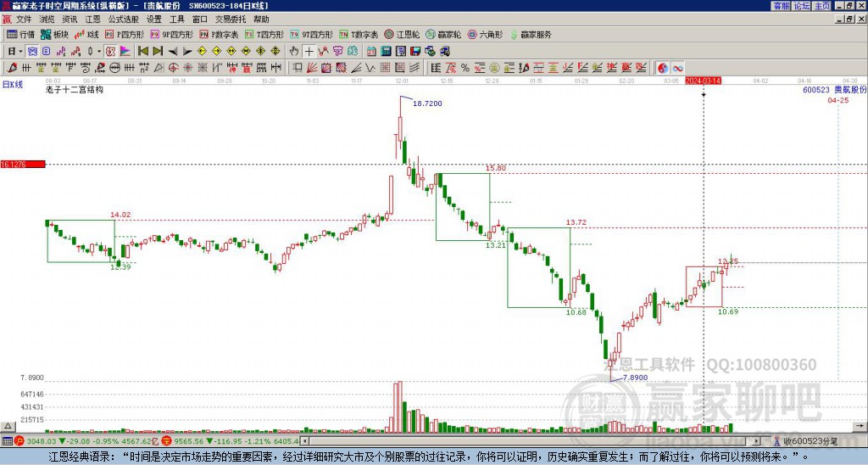The height and width of the screenshot is (465, 868).
Task: Switch to K线 view button
Action: (x=86, y=34)
